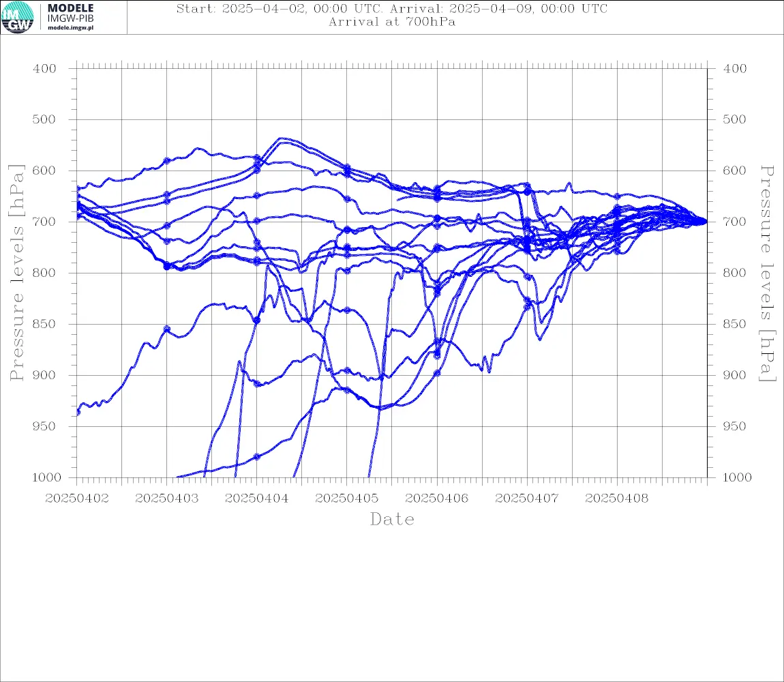
Task: Click right axis value 400
Action: click(x=734, y=69)
